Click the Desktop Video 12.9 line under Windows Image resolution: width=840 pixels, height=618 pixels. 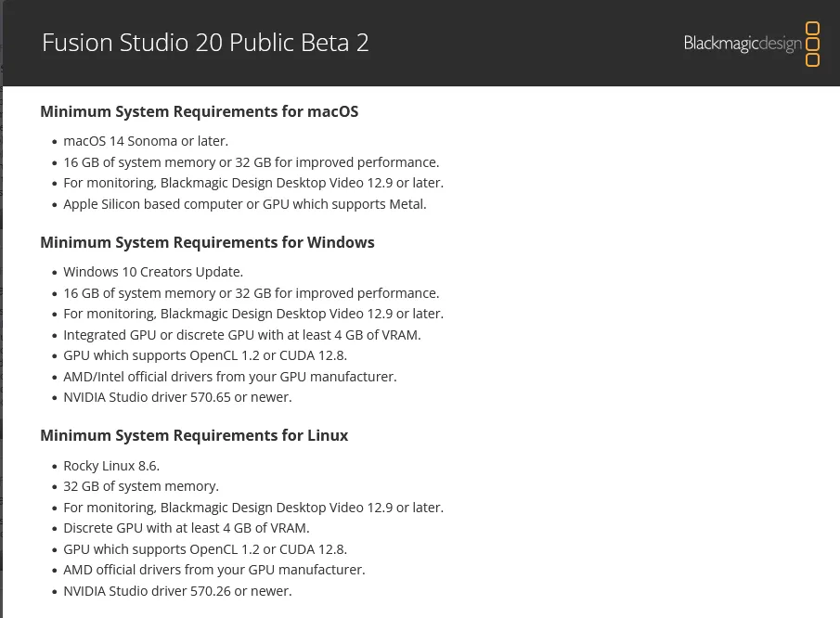[x=253, y=314]
